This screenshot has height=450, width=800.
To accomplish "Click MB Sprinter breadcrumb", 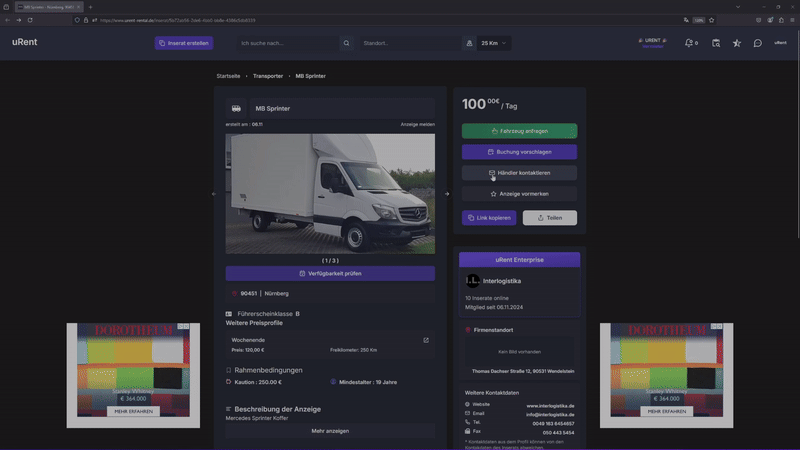I will [x=310, y=76].
